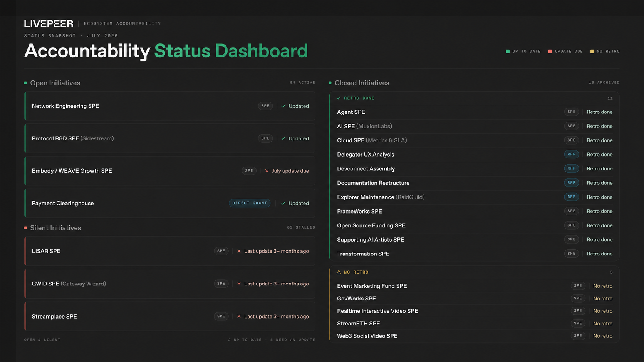Click checkmark icon beside RETRO DONE header
This screenshot has height=362, width=644.
(339, 98)
